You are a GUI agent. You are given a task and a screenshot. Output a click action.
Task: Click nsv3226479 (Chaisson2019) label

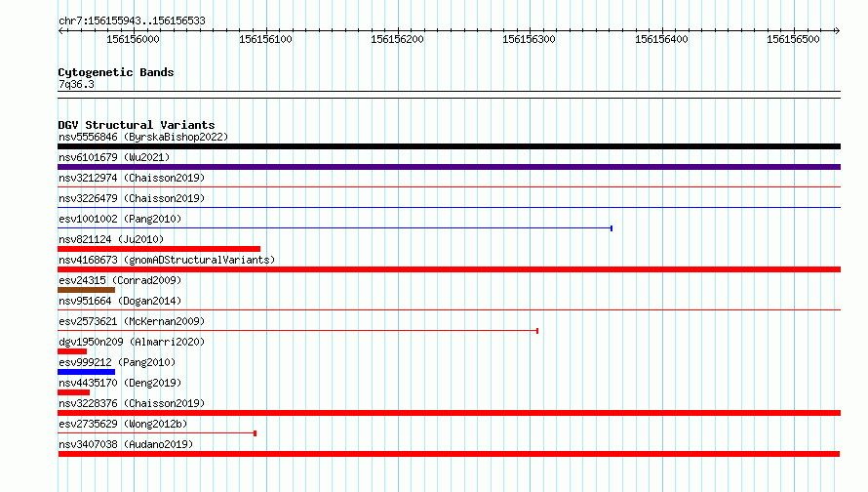coord(132,198)
